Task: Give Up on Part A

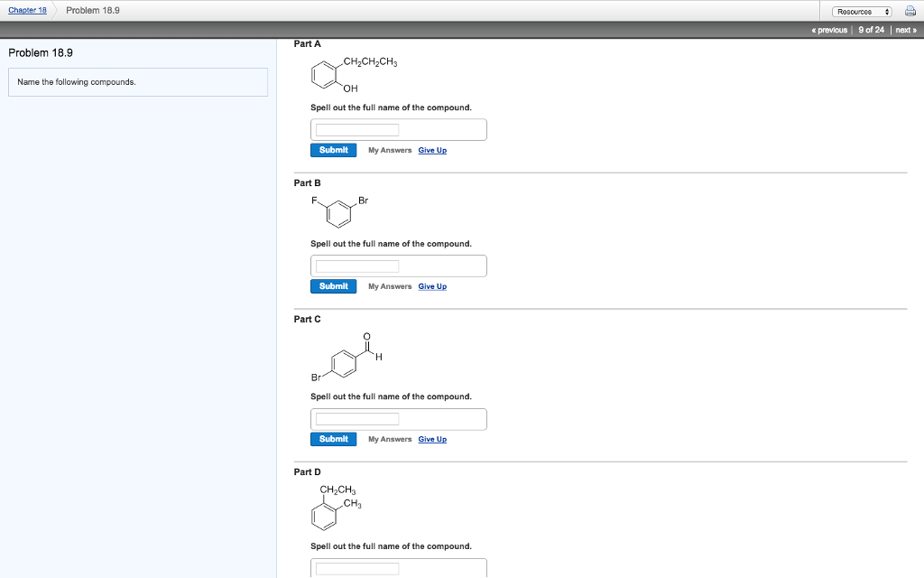Action: click(x=432, y=150)
